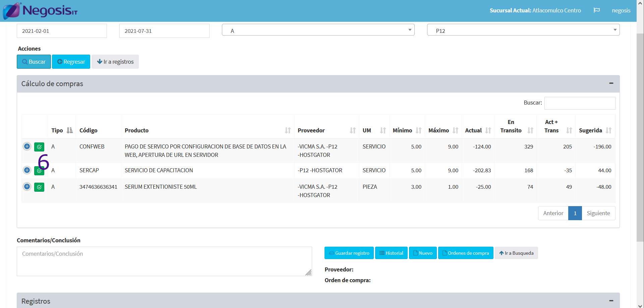Click the blue plus icon for CONFWEB row

click(x=27, y=146)
